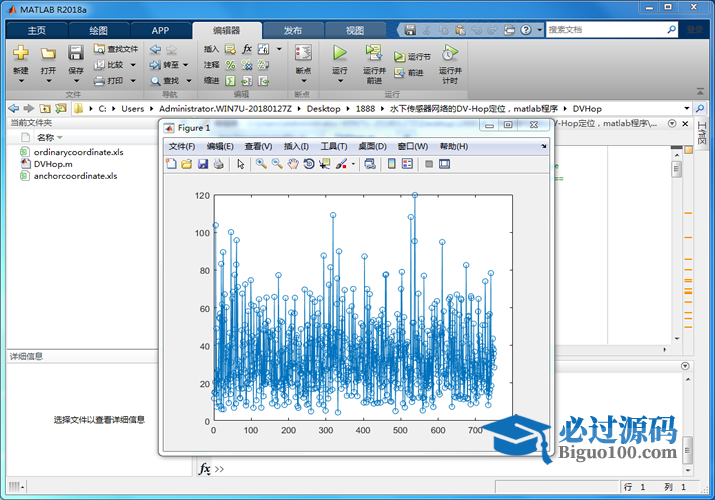The width and height of the screenshot is (715, 500).
Task: Select DVHop.m in current folder
Action: (x=53, y=164)
